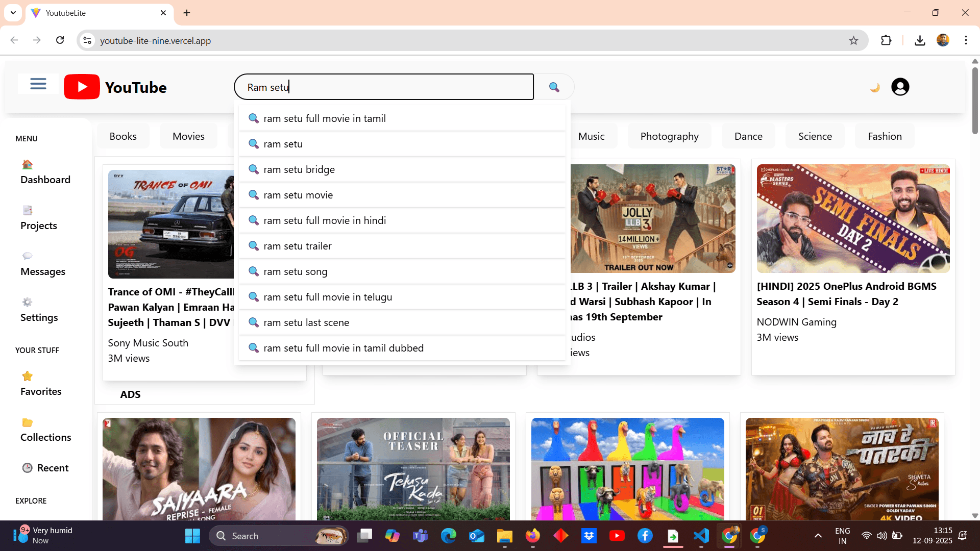Screen dimensions: 980x551
Task: Click the Recent clock icon
Action: point(28,468)
